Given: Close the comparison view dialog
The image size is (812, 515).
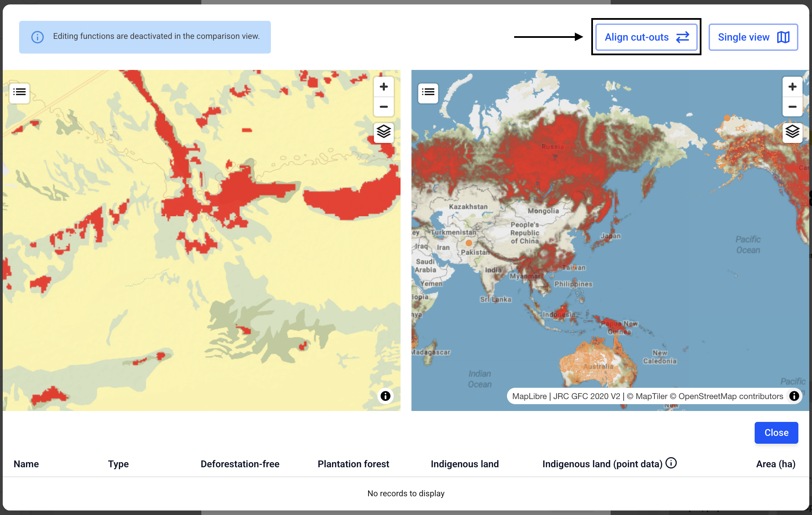Looking at the screenshot, I should [776, 432].
